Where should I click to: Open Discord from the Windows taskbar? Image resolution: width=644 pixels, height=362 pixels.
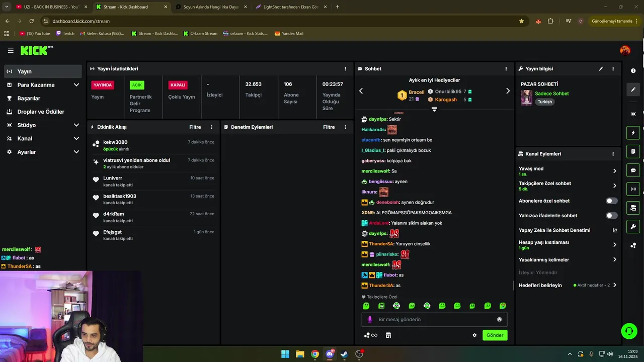coord(330,354)
